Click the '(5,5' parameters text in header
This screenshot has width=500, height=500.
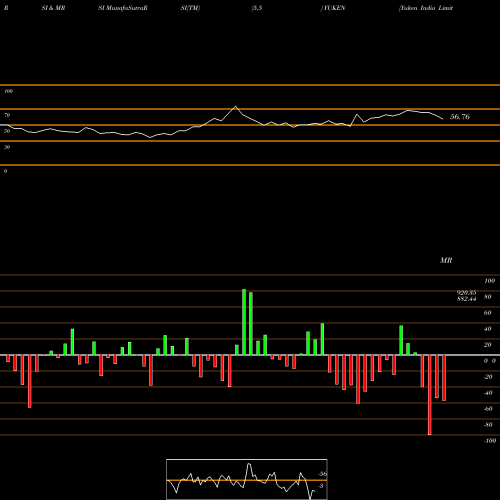coord(257,8)
